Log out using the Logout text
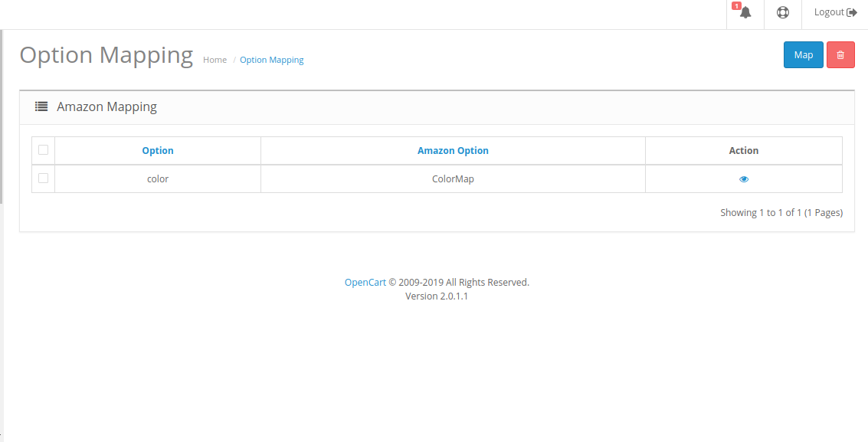 pyautogui.click(x=828, y=12)
